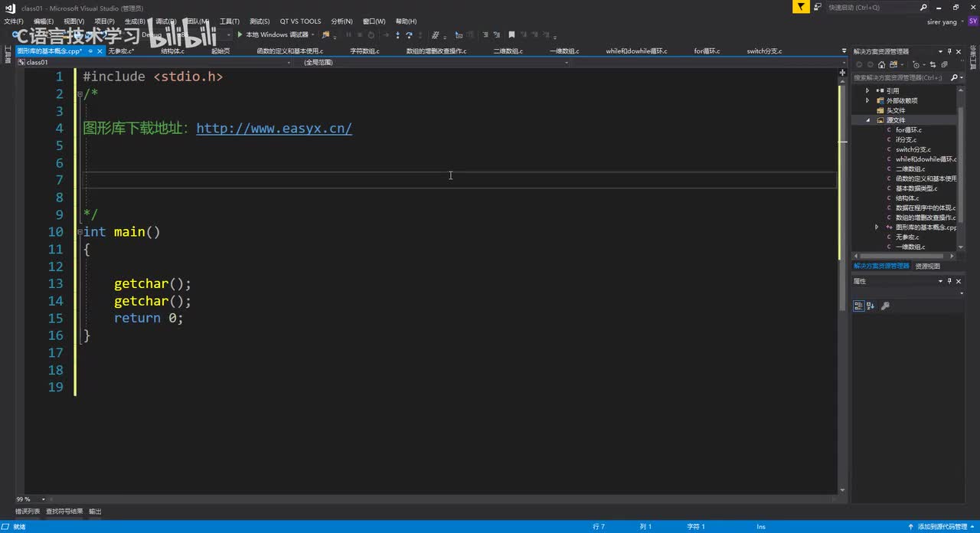980x533 pixels.
Task: Collapse the main function outlining toggle
Action: [x=80, y=231]
